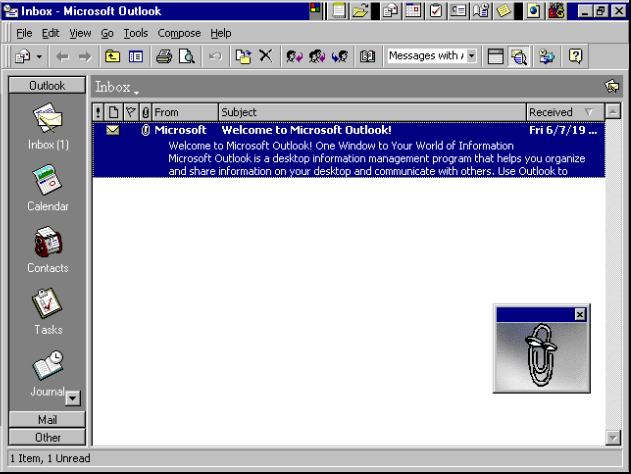The image size is (631, 474).
Task: Open Inbox from the Outlook bar
Action: (48, 126)
